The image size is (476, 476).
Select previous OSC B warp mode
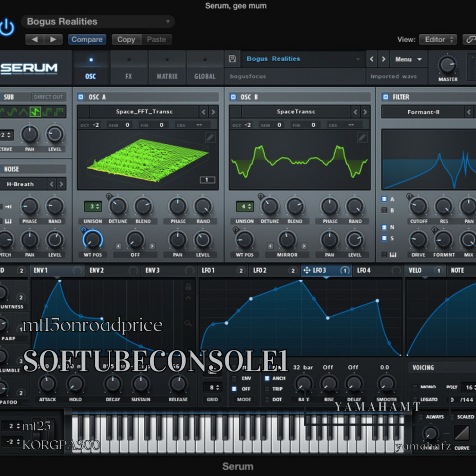coord(270,246)
